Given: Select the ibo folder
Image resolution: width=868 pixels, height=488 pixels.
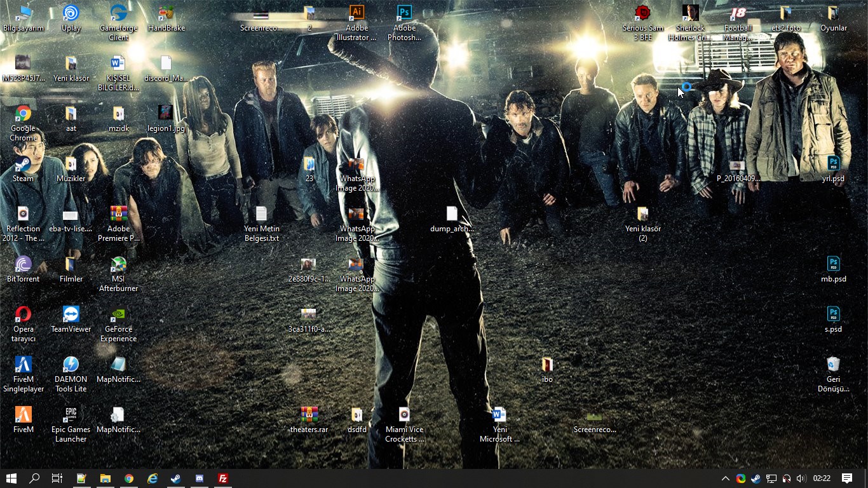Looking at the screenshot, I should (547, 370).
